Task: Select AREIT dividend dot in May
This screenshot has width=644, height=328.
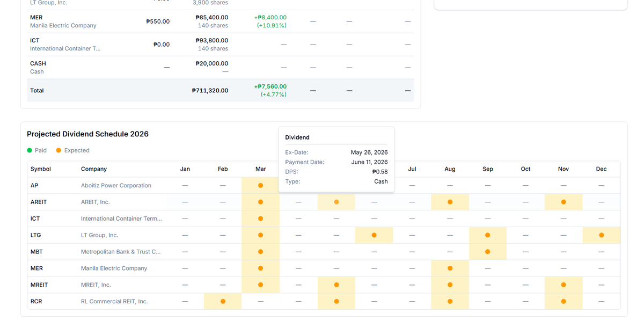Action: pos(336,202)
